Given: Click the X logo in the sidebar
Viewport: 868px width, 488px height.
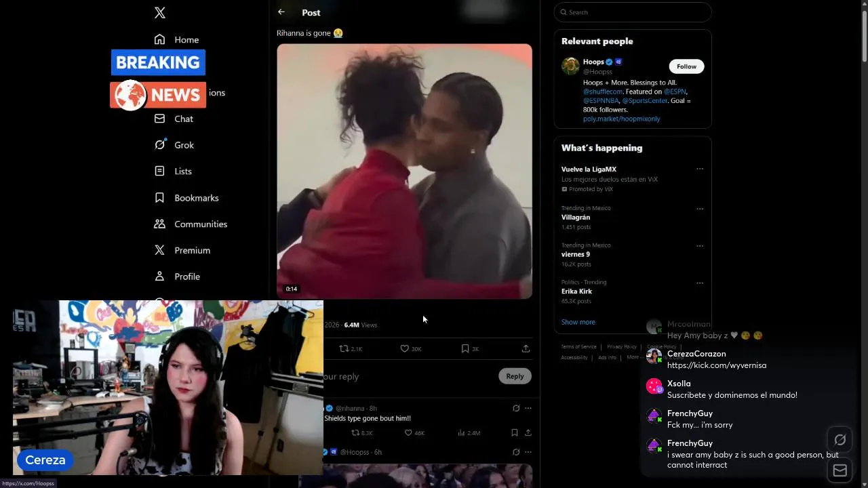Looking at the screenshot, I should (159, 12).
